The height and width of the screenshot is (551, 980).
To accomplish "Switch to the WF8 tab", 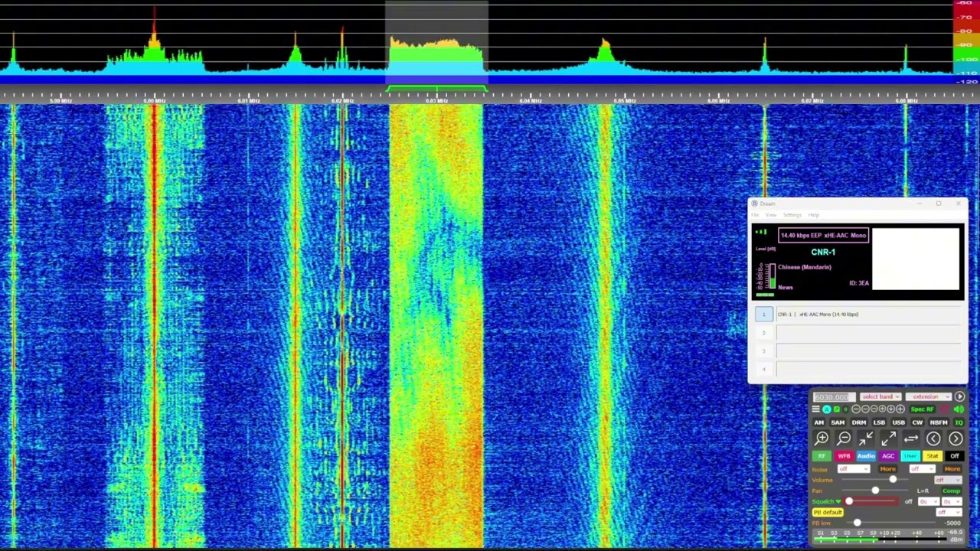I will tap(844, 456).
